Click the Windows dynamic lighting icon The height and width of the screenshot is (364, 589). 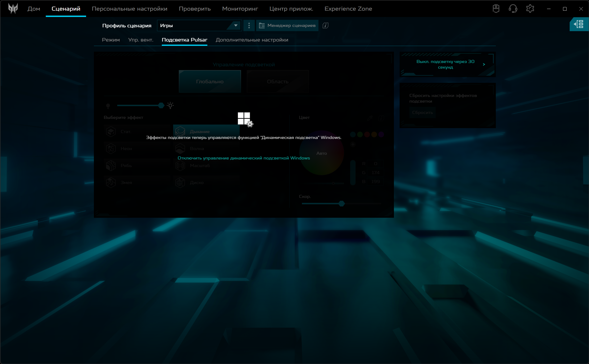pos(245,119)
